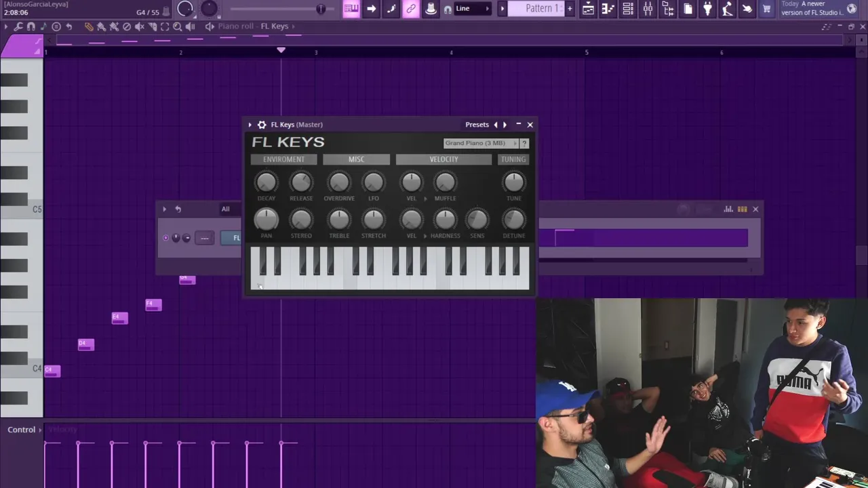Open the channel rack graph editor icon
The width and height of the screenshot is (868, 488).
[x=728, y=209]
